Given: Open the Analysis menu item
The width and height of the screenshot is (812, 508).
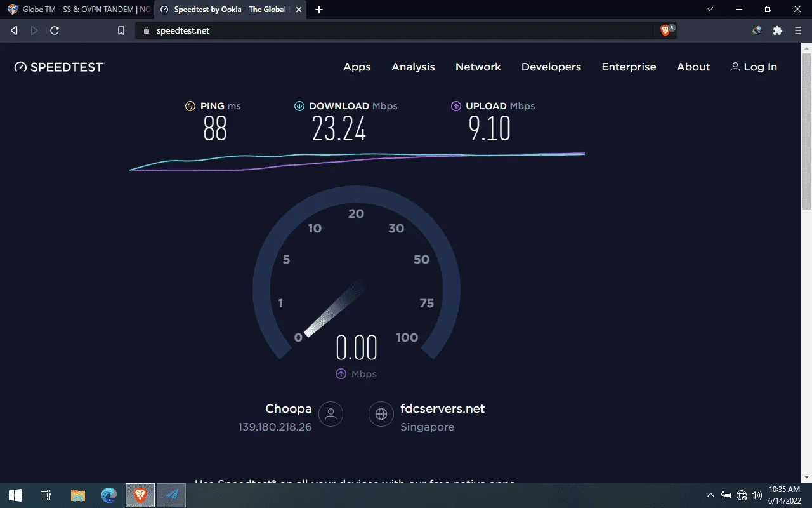Looking at the screenshot, I should pos(413,67).
